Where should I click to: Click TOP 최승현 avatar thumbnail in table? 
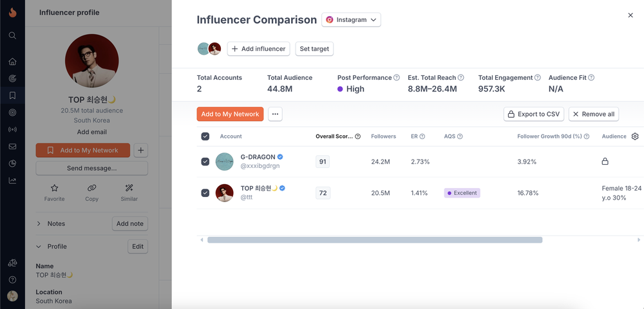[x=224, y=193]
